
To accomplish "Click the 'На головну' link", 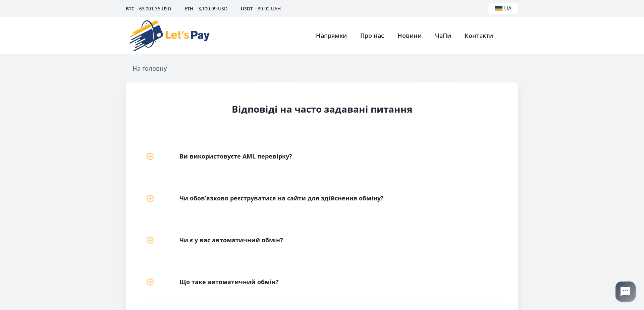I will click(149, 68).
